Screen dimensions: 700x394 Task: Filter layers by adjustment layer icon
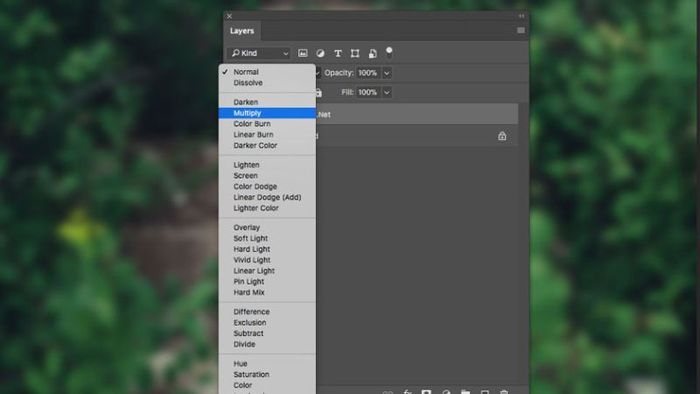[320, 53]
